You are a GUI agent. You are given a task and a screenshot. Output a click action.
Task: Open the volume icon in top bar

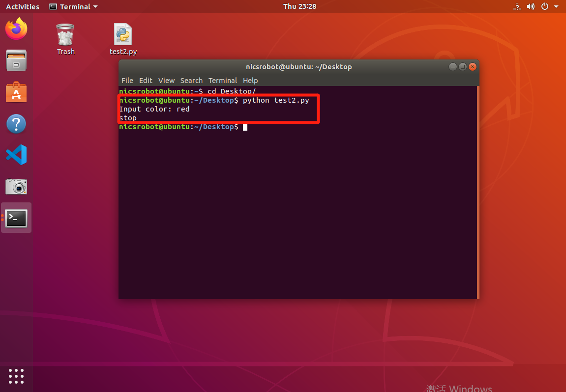pos(531,6)
